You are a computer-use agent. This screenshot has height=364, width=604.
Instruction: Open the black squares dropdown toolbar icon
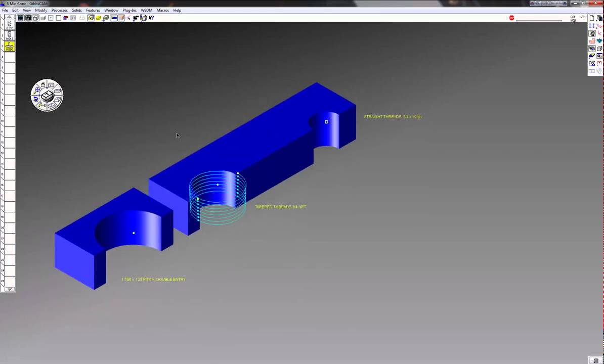pos(136,18)
